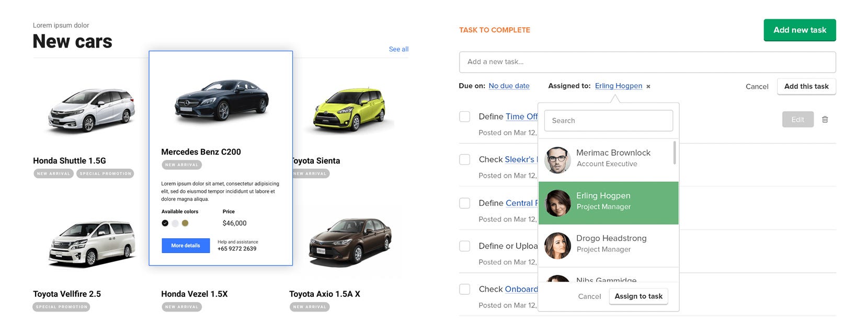868x335 pixels.
Task: Choose the light gray color swatch
Action: pyautogui.click(x=175, y=223)
